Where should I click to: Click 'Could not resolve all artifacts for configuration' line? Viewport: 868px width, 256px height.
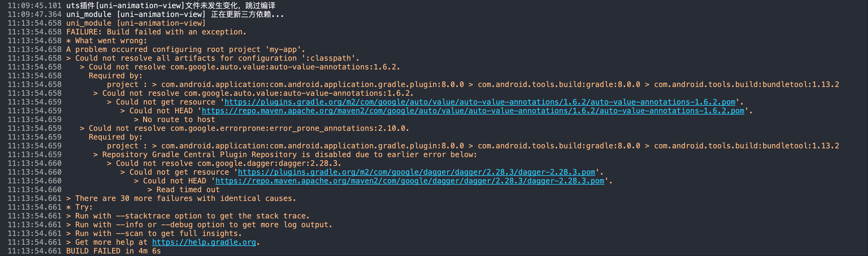click(x=213, y=58)
